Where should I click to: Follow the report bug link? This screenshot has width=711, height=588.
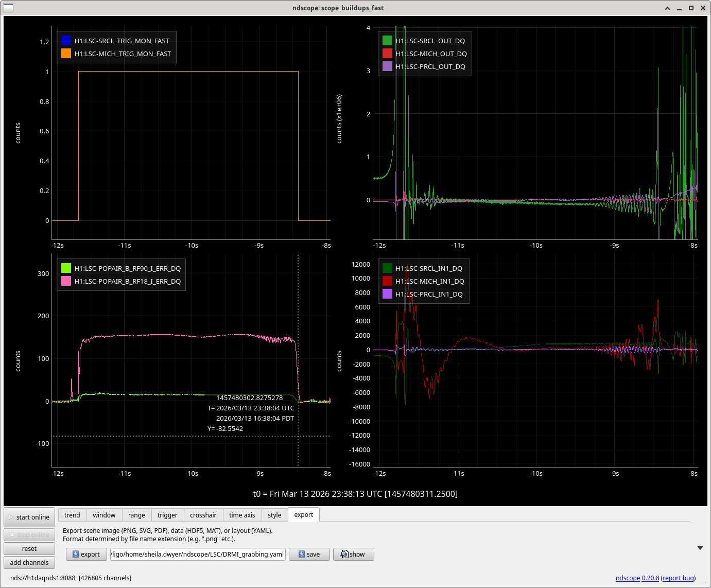click(x=678, y=578)
